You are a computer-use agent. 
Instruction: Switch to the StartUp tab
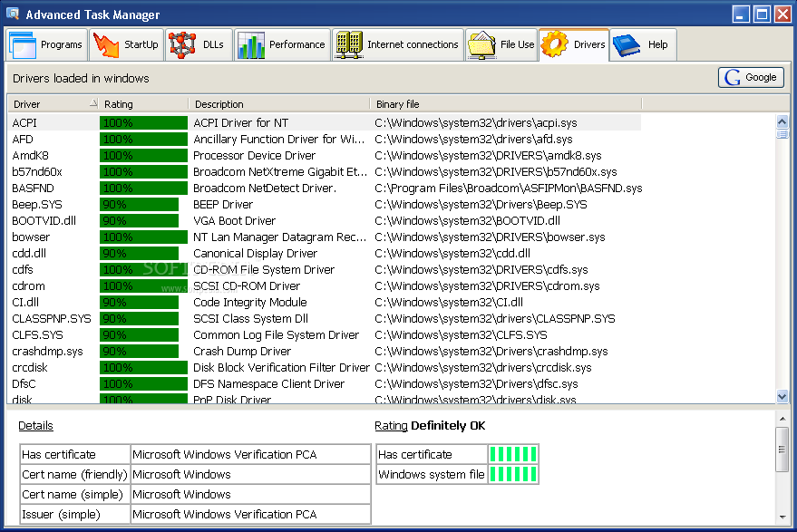(x=127, y=44)
